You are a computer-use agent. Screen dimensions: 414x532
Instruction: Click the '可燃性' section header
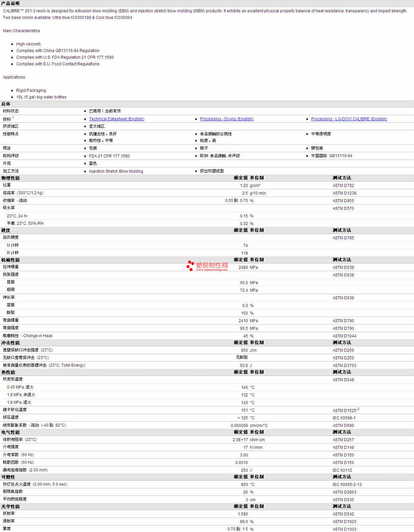point(8,477)
